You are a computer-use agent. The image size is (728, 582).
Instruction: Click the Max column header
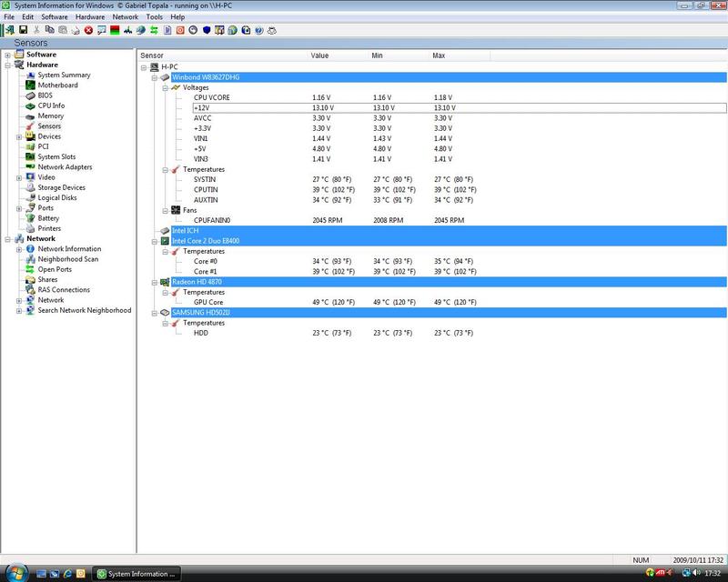click(x=439, y=56)
